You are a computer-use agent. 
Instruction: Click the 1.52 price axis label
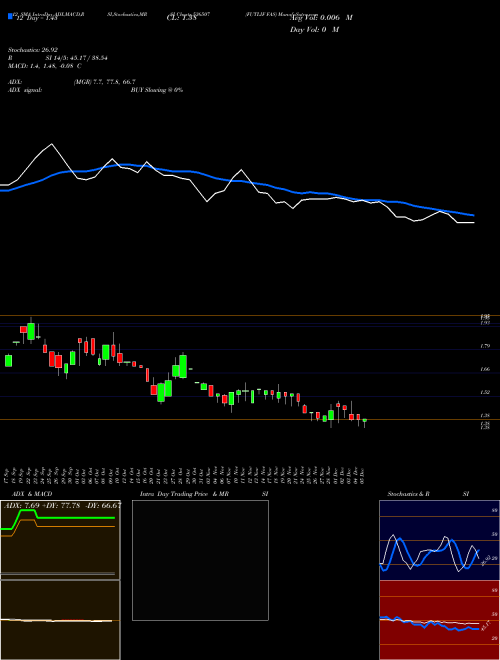pos(485,392)
